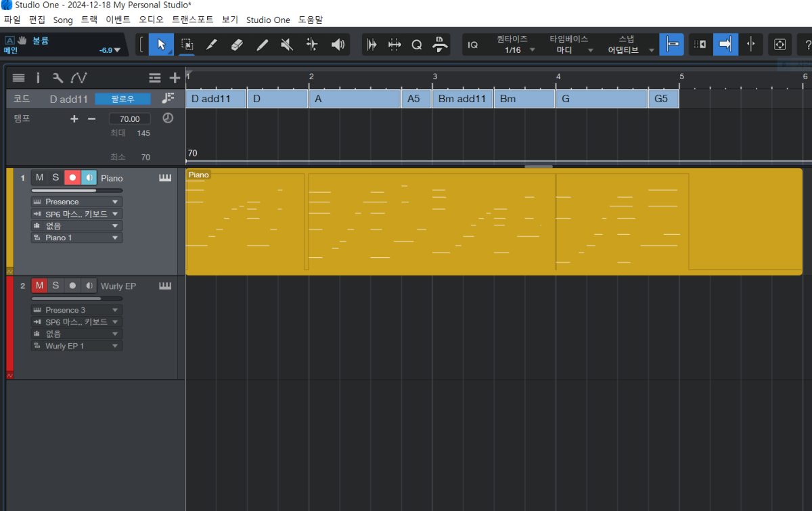The height and width of the screenshot is (511, 812).
Task: Select the Arrow tool
Action: tap(161, 45)
